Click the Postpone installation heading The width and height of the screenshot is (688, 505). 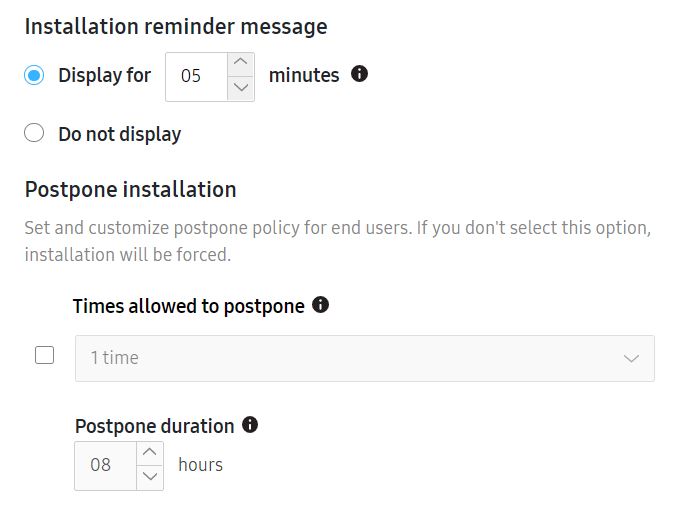tap(130, 190)
